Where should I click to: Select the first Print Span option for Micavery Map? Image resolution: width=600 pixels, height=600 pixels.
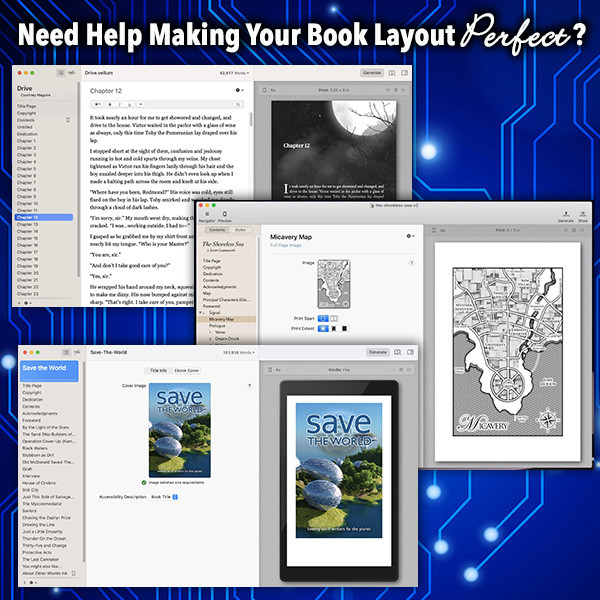click(323, 317)
